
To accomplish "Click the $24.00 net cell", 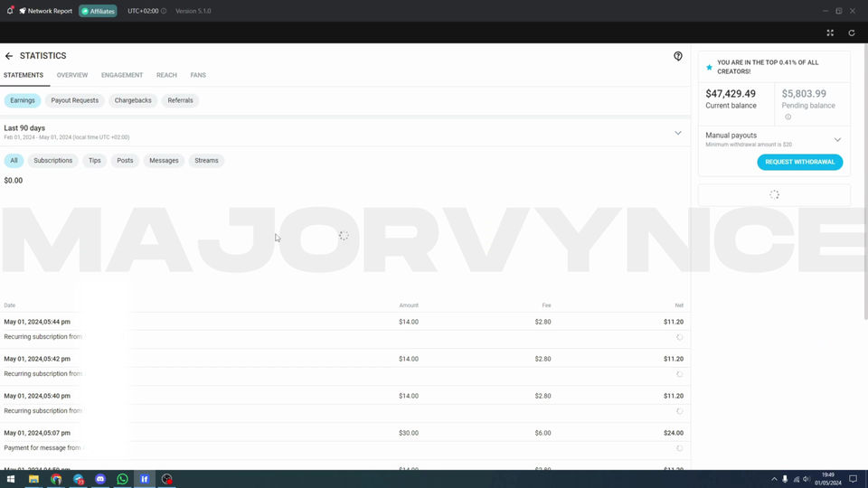I will pyautogui.click(x=674, y=433).
